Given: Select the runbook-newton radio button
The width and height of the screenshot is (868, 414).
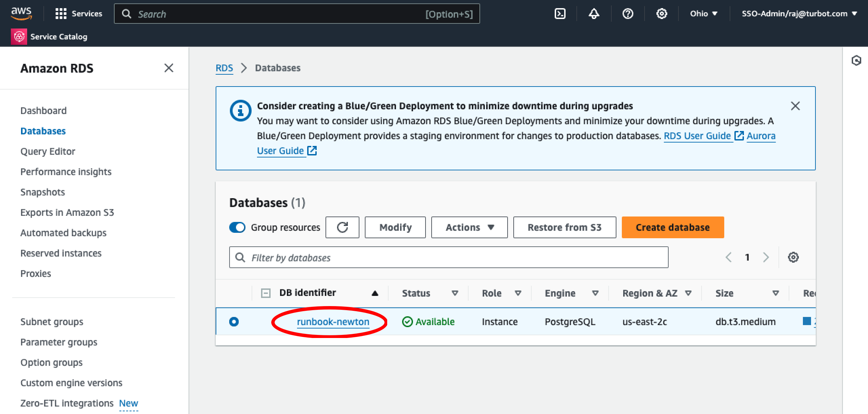Looking at the screenshot, I should tap(235, 321).
